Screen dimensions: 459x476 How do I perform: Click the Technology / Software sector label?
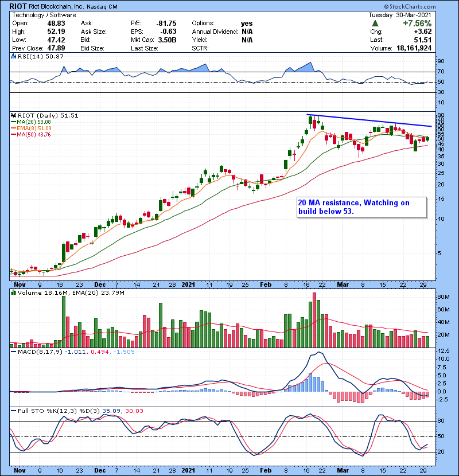tap(44, 15)
